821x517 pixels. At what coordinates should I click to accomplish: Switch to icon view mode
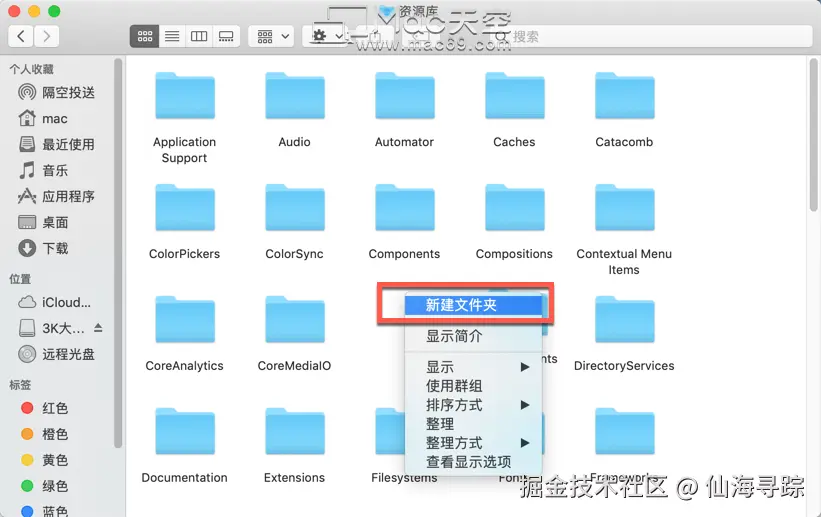click(145, 36)
